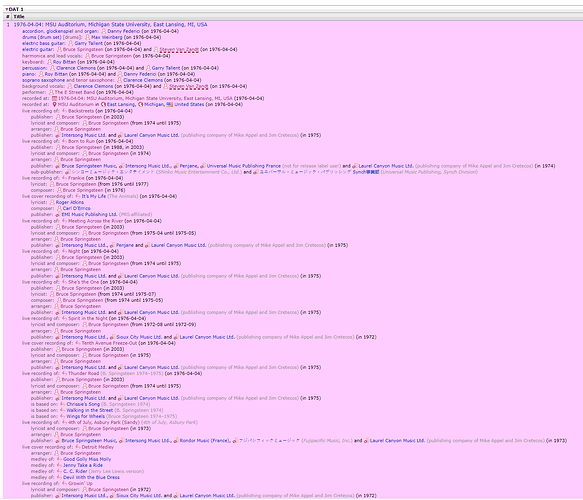The image size is (583, 500).
Task: Open the MSU Auditorium track title link
Action: click(110, 25)
